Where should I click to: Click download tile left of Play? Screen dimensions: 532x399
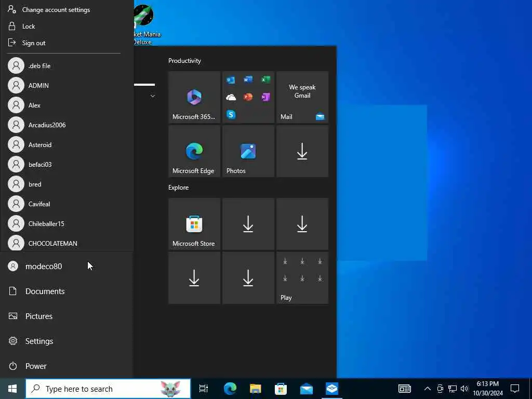248,278
